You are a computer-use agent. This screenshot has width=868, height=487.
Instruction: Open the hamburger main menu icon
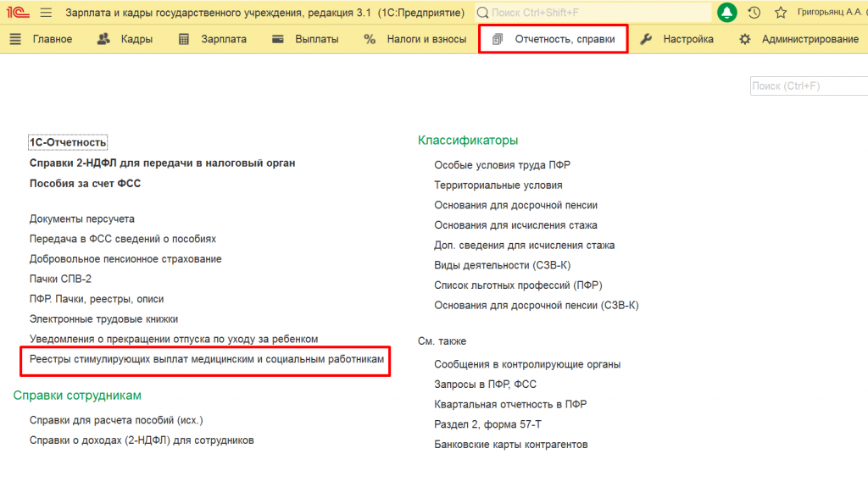pyautogui.click(x=46, y=13)
